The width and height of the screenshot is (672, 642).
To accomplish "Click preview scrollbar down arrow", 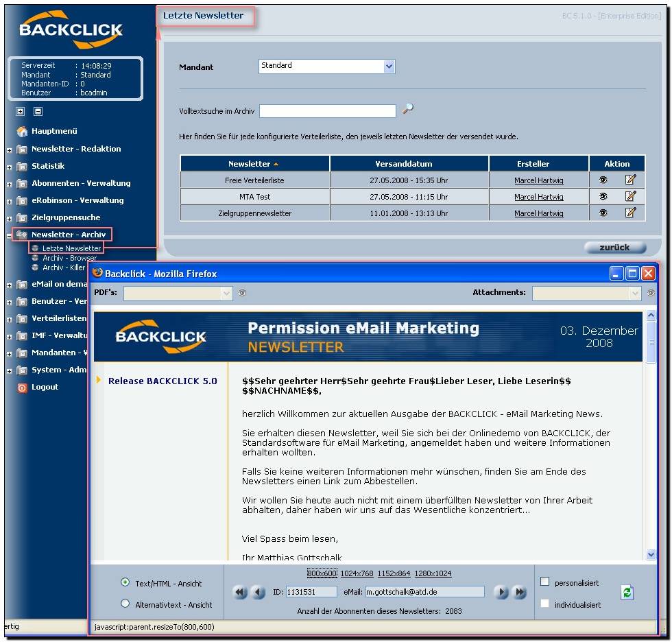I will point(651,555).
